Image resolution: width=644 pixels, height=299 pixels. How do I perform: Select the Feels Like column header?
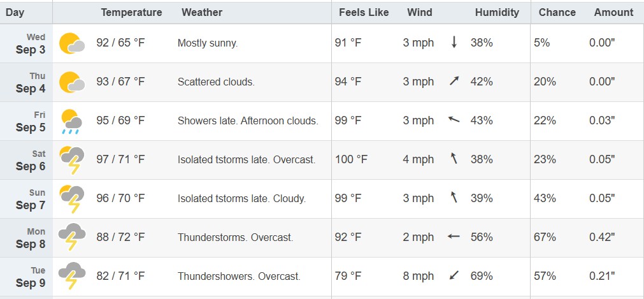coord(364,12)
